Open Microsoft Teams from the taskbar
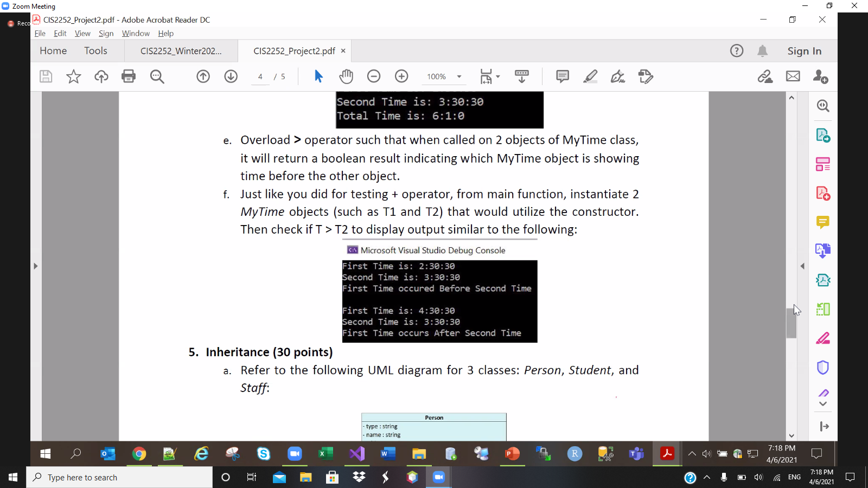868x488 pixels. [x=636, y=454]
